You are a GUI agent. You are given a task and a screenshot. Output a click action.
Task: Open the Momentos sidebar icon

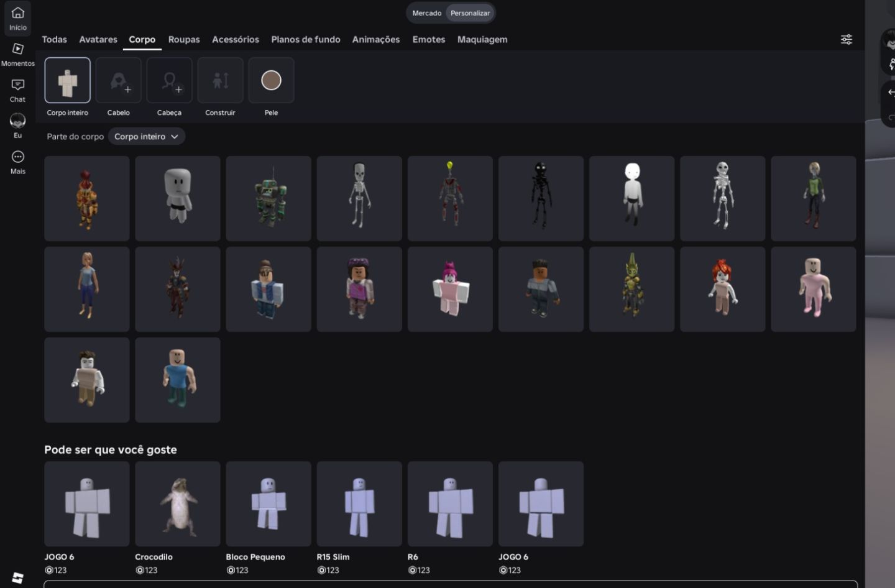coord(17,49)
